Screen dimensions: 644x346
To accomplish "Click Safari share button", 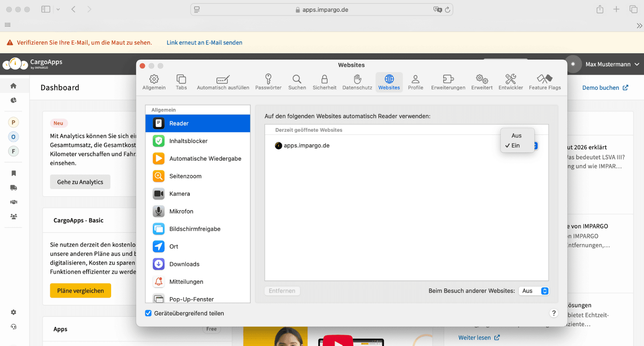I will 600,9.
